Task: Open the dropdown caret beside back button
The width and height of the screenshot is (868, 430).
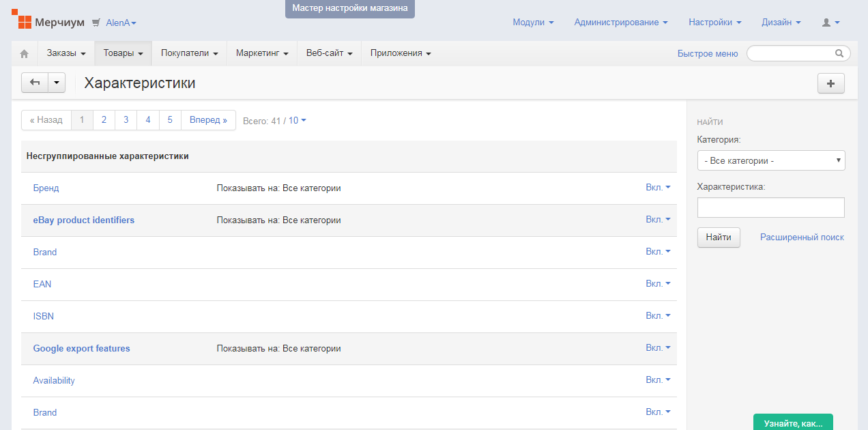Action: [x=56, y=83]
